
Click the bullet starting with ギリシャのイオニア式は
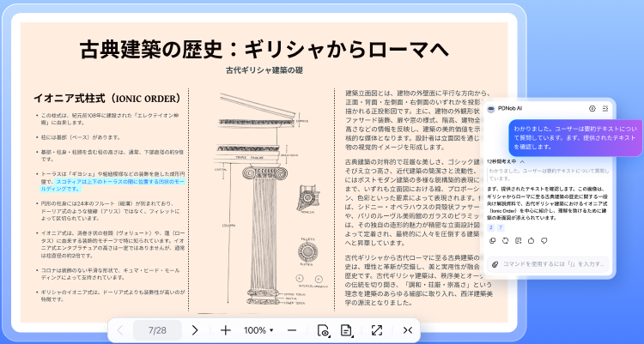point(112,296)
